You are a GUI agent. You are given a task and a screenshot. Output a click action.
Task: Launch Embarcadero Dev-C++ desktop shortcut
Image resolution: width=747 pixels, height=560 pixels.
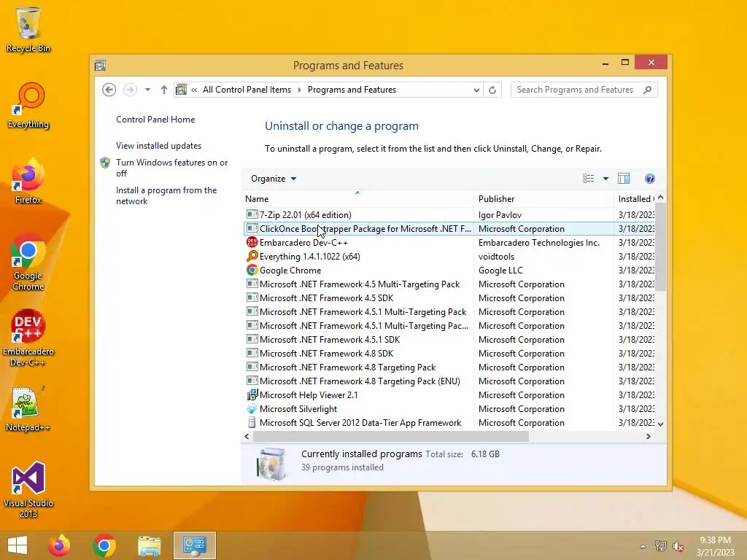pyautogui.click(x=28, y=338)
